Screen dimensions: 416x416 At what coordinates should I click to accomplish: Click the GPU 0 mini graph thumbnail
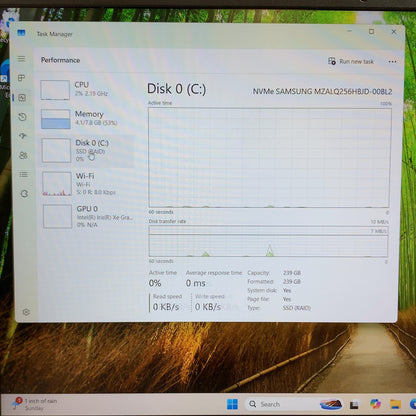pos(57,216)
